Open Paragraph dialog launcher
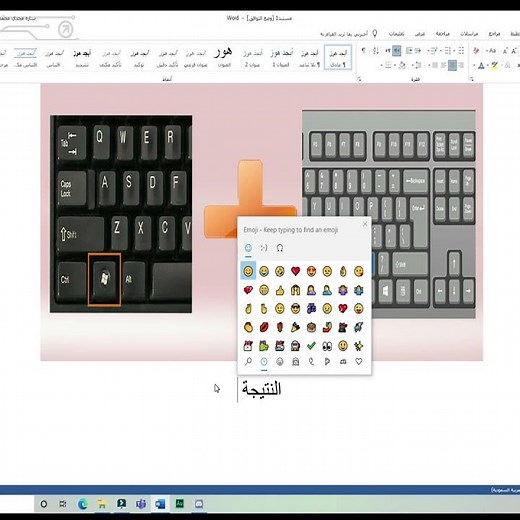 [359, 79]
